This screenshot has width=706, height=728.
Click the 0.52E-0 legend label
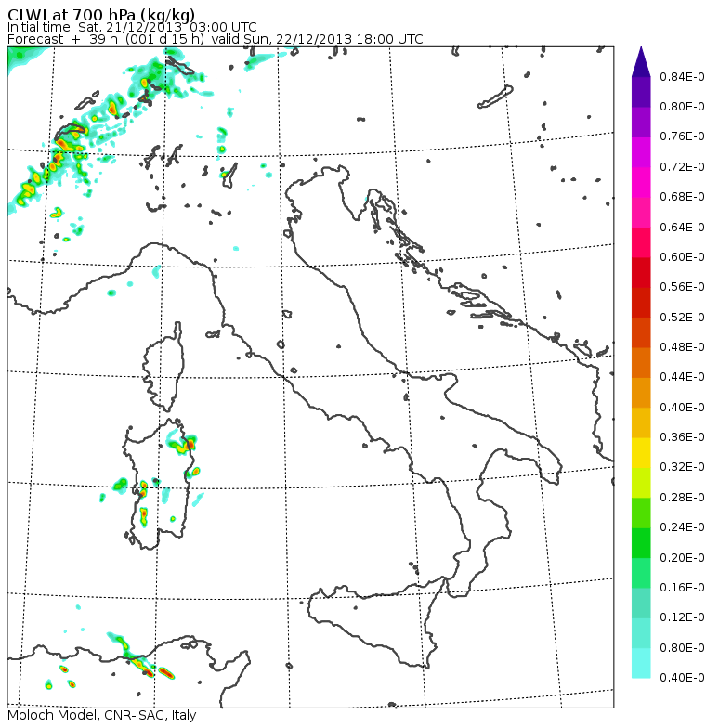[682, 318]
